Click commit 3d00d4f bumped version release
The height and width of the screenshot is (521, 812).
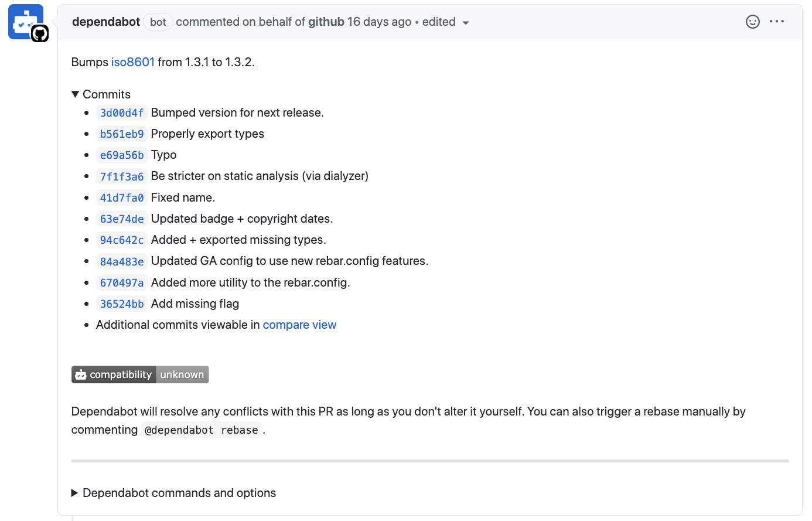(x=121, y=113)
